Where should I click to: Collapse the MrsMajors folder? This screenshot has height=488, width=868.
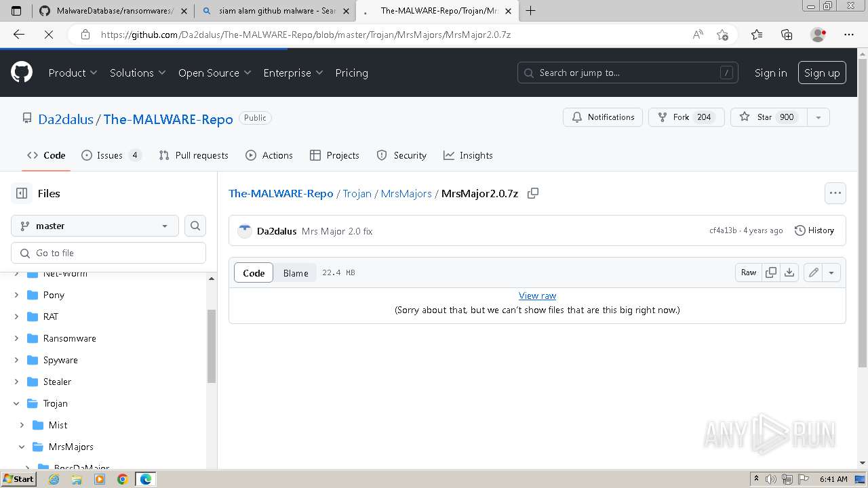point(22,447)
